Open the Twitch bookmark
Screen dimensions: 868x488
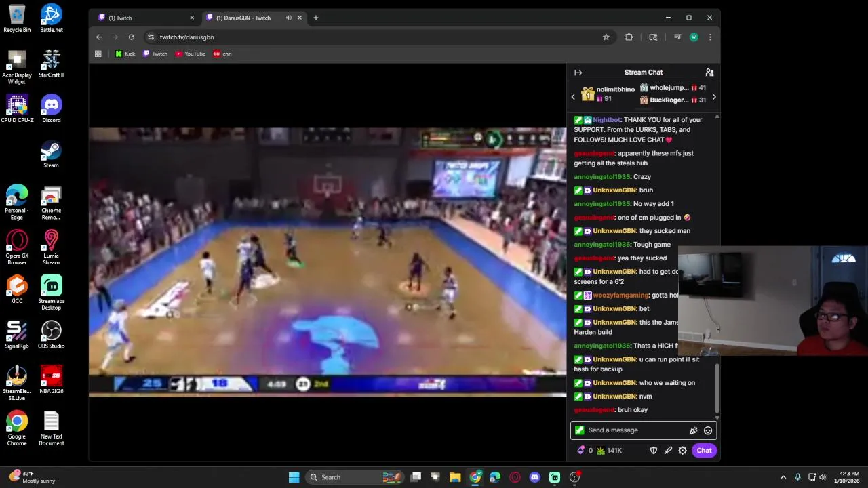155,54
